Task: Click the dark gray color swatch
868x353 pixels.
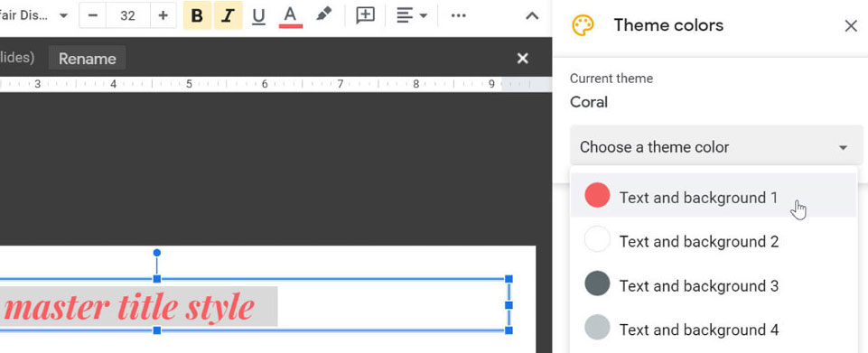Action: point(597,283)
